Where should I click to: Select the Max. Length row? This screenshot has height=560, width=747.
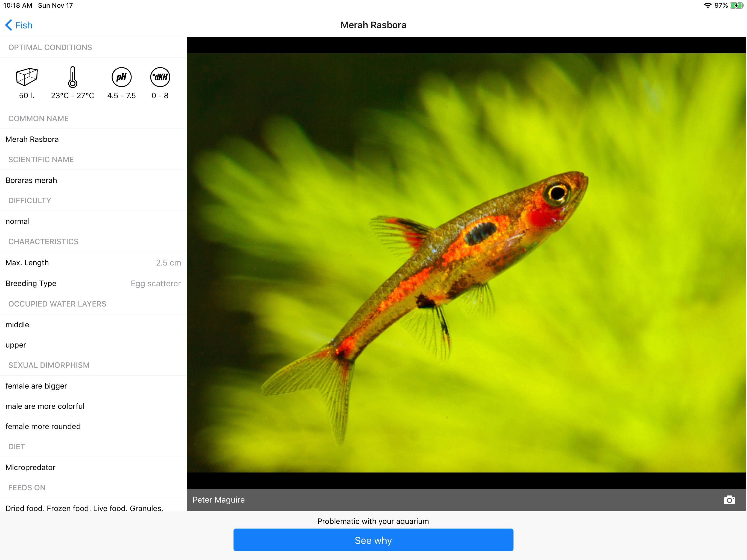(x=93, y=262)
